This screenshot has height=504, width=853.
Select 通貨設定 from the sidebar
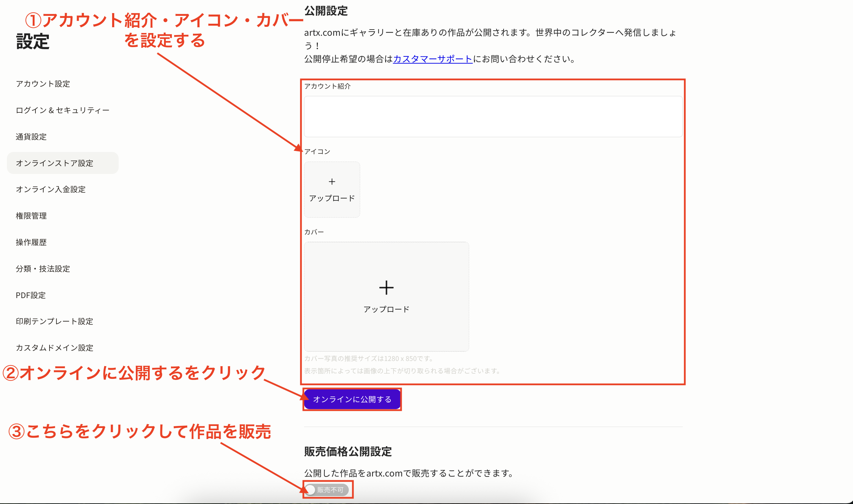click(x=31, y=136)
